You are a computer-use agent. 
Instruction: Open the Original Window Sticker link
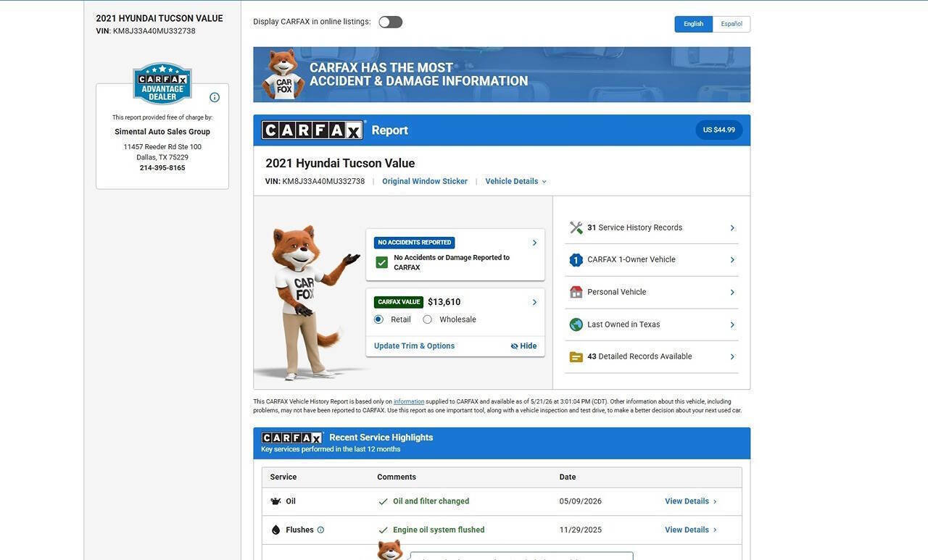point(425,182)
